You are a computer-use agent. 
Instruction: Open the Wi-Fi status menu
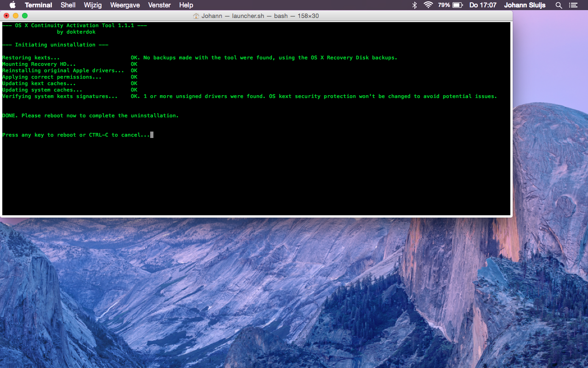coord(428,5)
